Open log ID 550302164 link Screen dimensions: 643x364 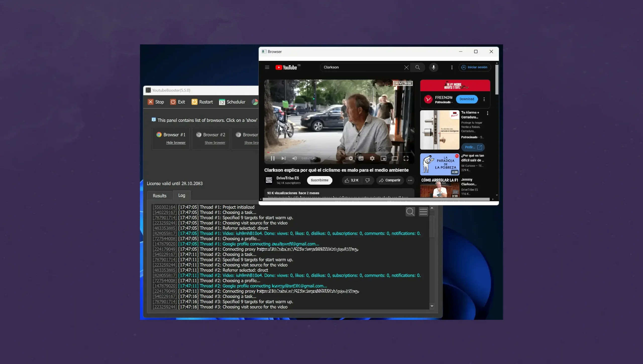(165, 207)
